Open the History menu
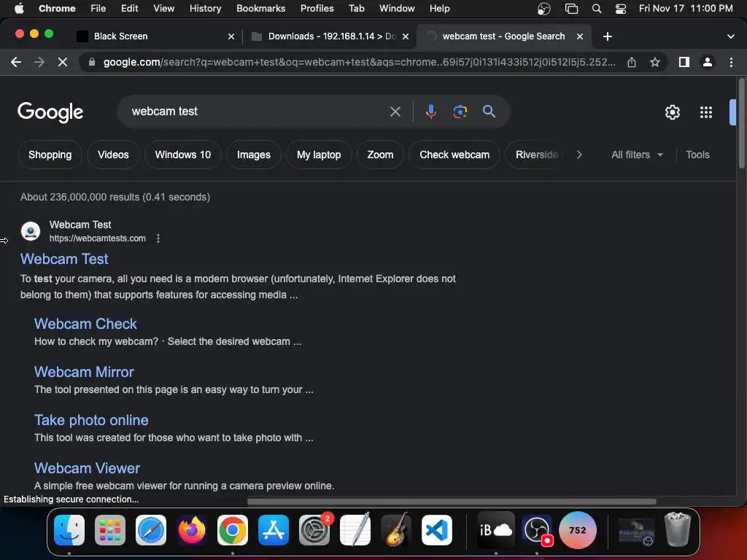This screenshot has width=747, height=560. [205, 9]
